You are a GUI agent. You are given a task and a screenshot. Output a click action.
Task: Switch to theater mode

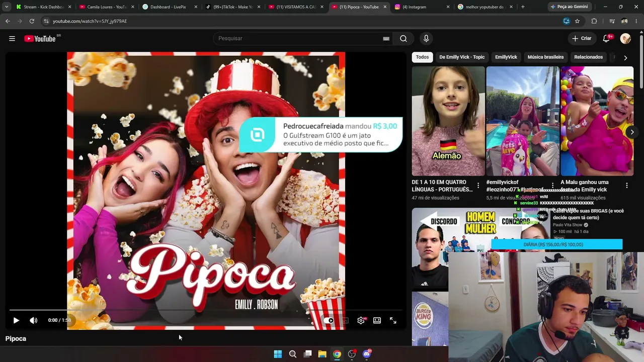tap(377, 320)
